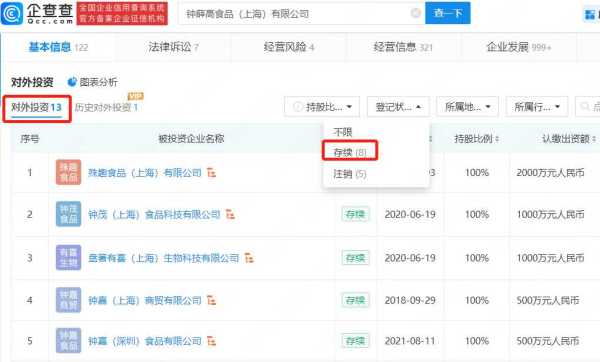
Task: Click the company avatar in row 2
Action: tap(68, 214)
